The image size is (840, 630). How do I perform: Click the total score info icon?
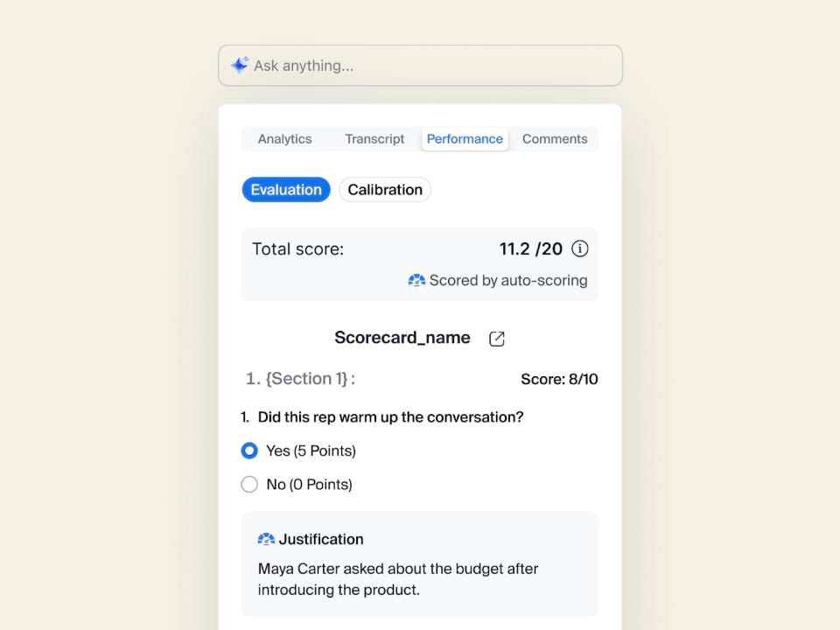click(x=579, y=249)
